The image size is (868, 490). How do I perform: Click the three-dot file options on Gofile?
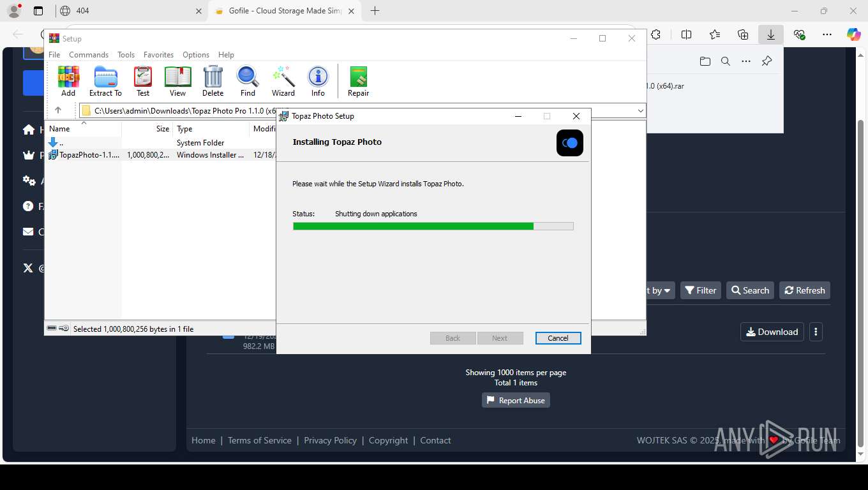coord(816,332)
